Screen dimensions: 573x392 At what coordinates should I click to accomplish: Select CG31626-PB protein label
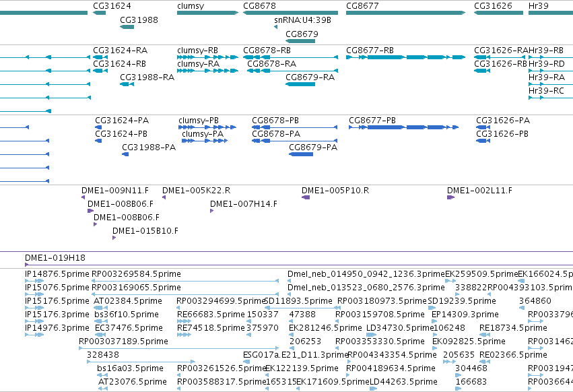[502, 134]
